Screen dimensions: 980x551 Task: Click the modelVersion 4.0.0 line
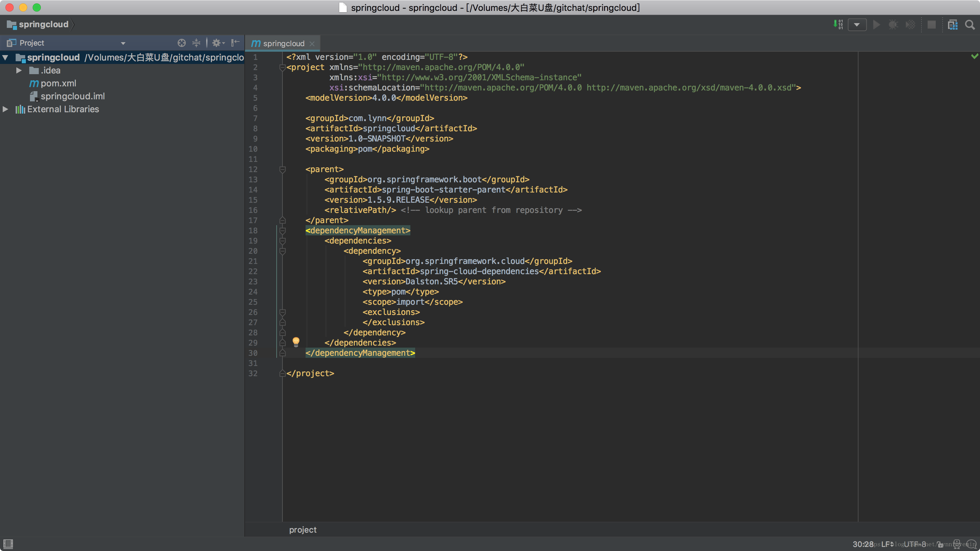[x=386, y=98]
